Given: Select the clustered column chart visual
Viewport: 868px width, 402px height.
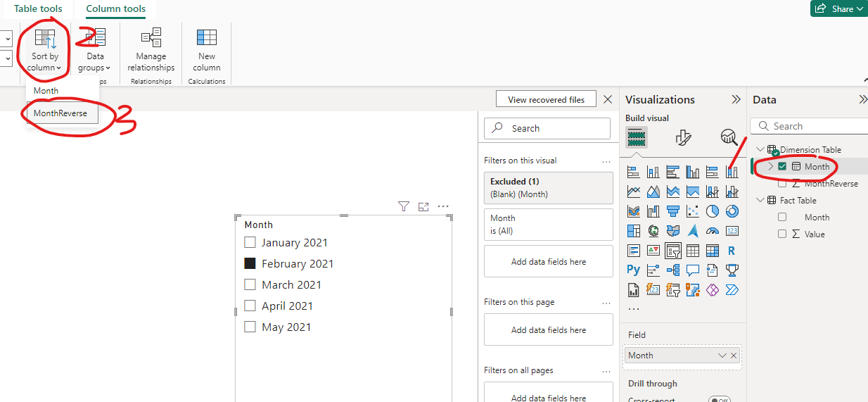Looking at the screenshot, I should [x=693, y=172].
